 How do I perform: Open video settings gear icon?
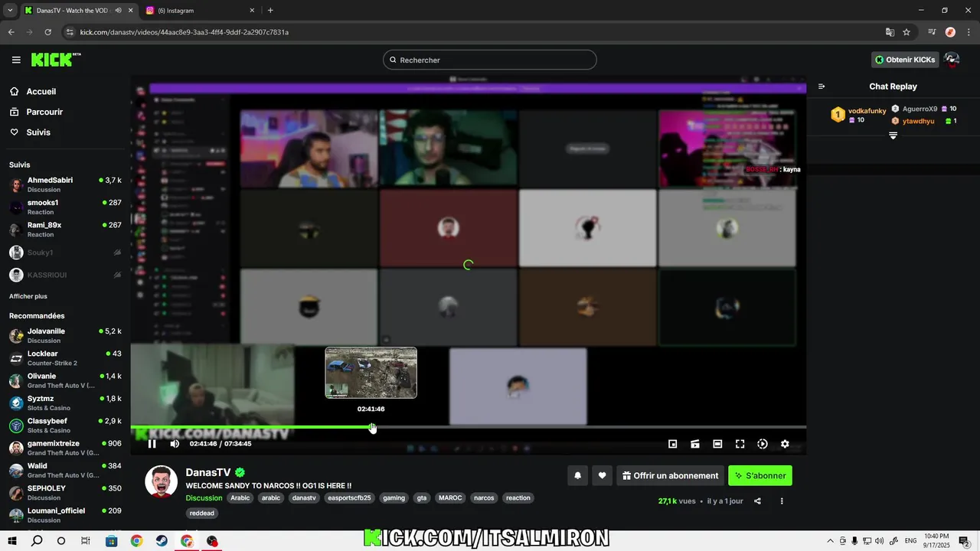[x=785, y=444]
